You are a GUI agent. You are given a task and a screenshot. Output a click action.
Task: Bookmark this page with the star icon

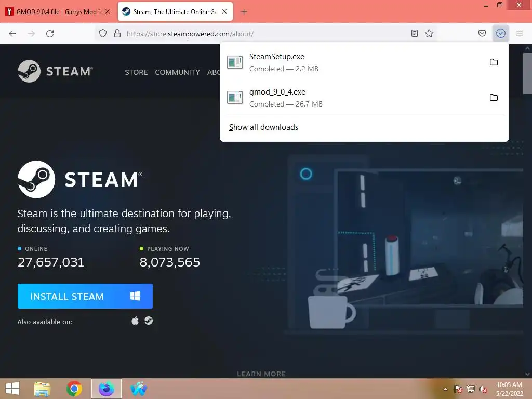tap(429, 33)
